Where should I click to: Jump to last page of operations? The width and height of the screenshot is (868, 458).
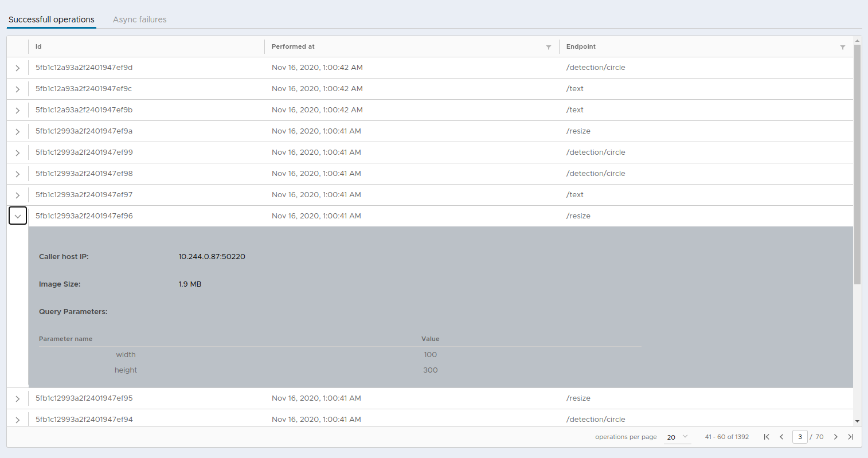[x=851, y=437]
